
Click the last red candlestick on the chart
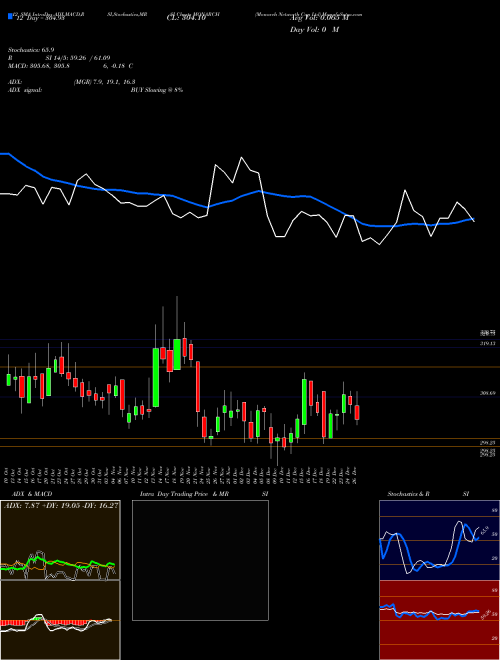(x=357, y=412)
